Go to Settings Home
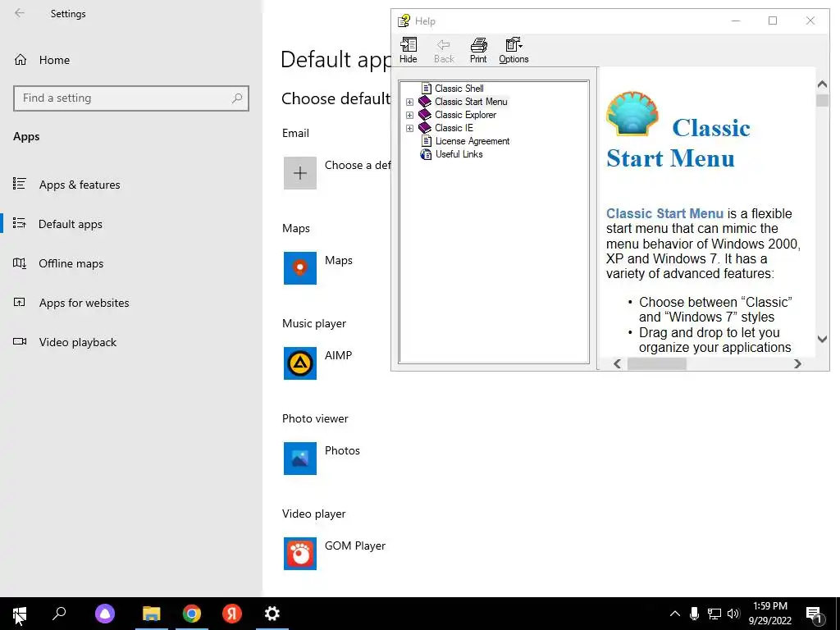This screenshot has width=840, height=630. click(x=42, y=60)
